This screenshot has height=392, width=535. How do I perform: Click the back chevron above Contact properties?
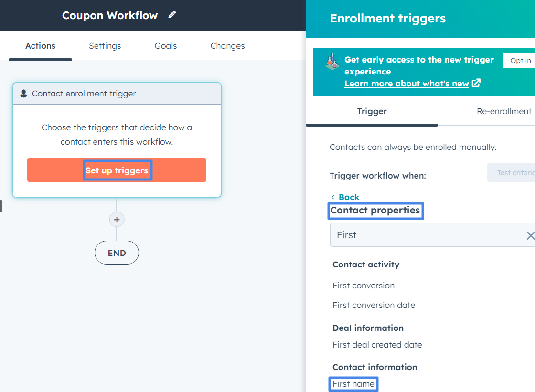[333, 197]
